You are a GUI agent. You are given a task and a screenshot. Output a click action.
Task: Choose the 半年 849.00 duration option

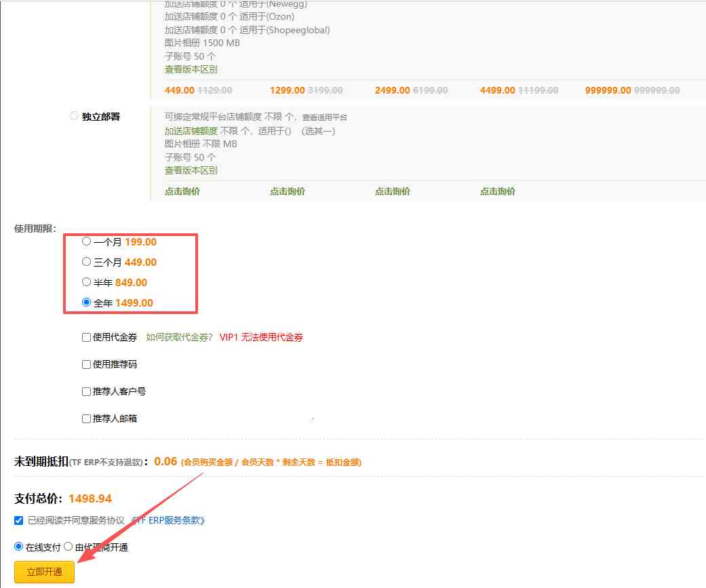87,282
